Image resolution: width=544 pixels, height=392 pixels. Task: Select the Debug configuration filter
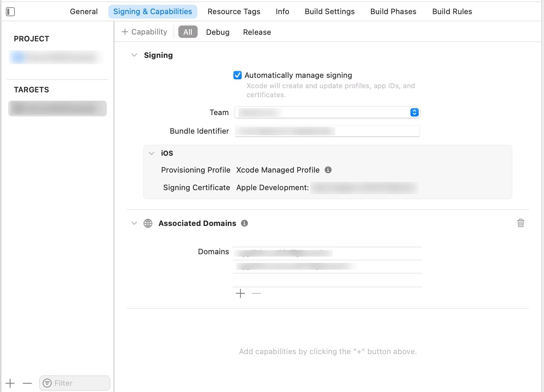point(218,32)
